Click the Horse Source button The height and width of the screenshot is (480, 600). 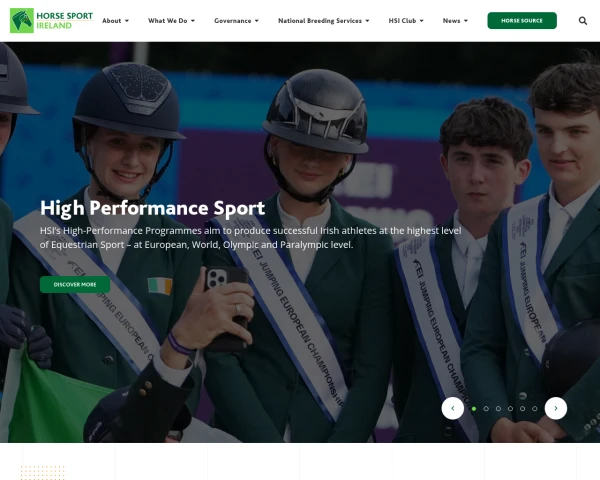(x=522, y=21)
